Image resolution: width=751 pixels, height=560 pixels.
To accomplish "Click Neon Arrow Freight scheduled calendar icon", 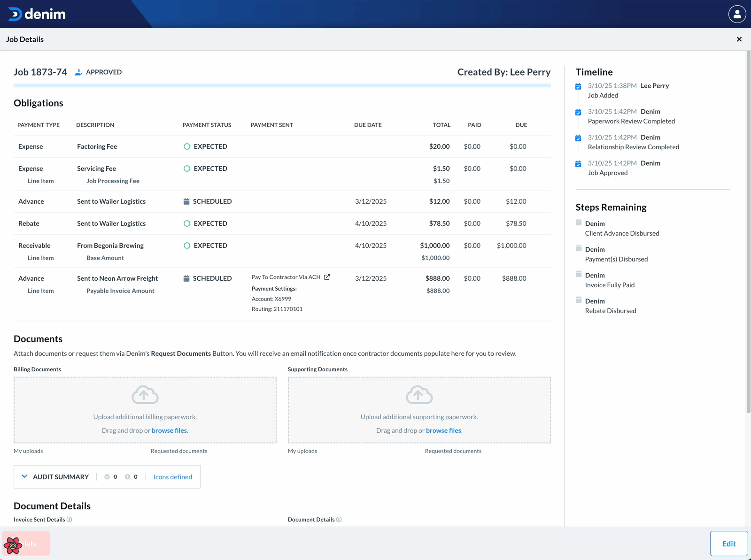I will [x=186, y=278].
